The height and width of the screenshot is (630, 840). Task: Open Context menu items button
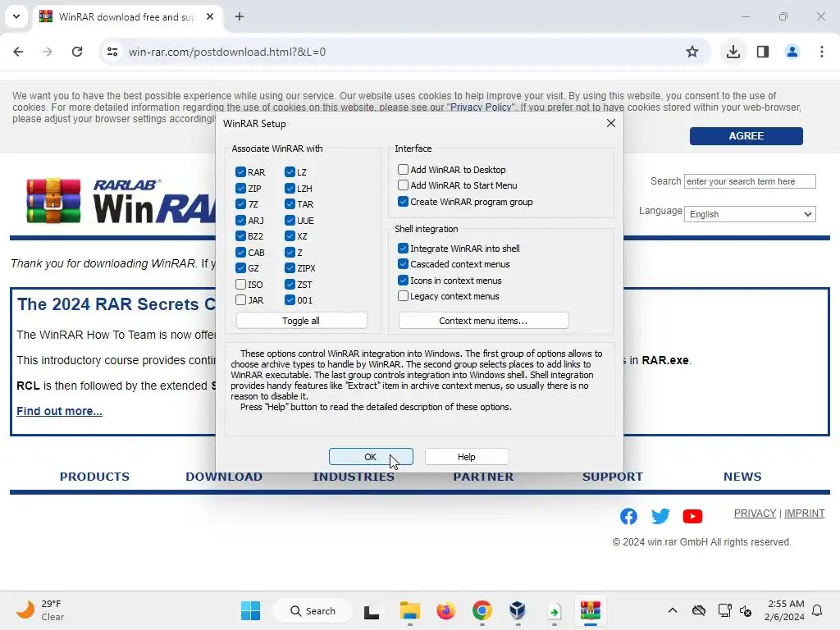(483, 321)
